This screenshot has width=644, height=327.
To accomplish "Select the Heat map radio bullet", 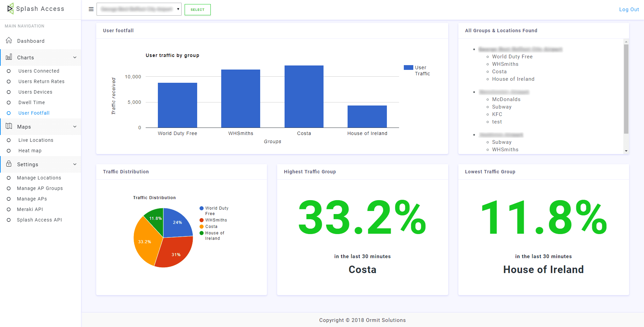I will click(x=9, y=150).
